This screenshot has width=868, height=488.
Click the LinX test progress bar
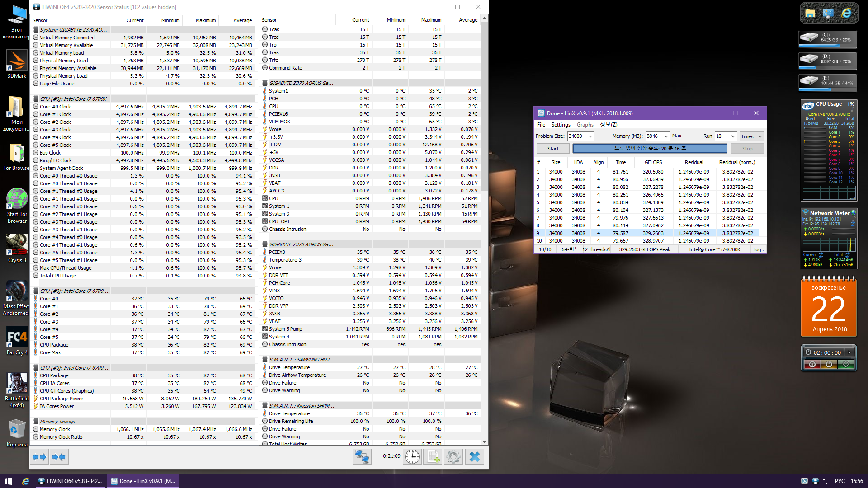[x=650, y=149]
